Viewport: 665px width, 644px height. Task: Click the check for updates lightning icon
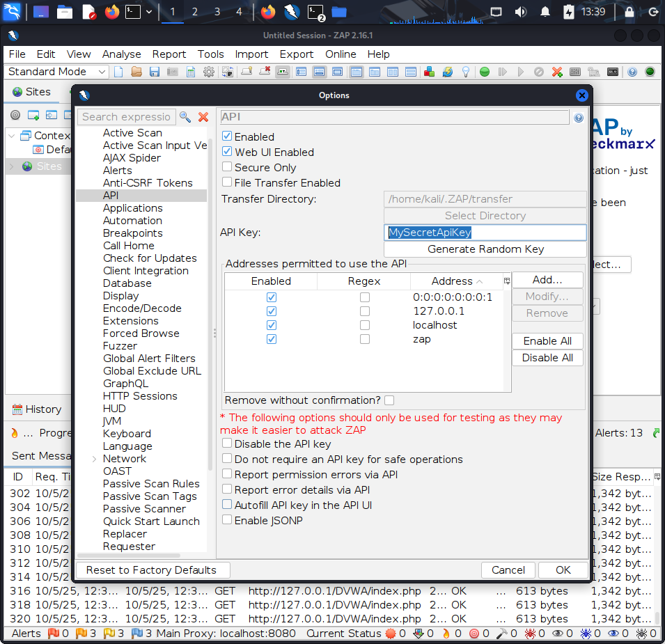coord(448,72)
